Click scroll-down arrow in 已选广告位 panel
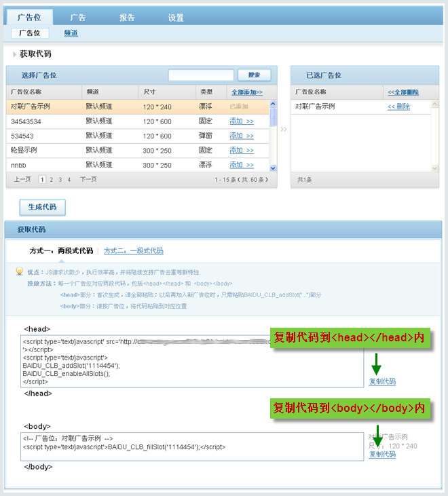 point(435,168)
